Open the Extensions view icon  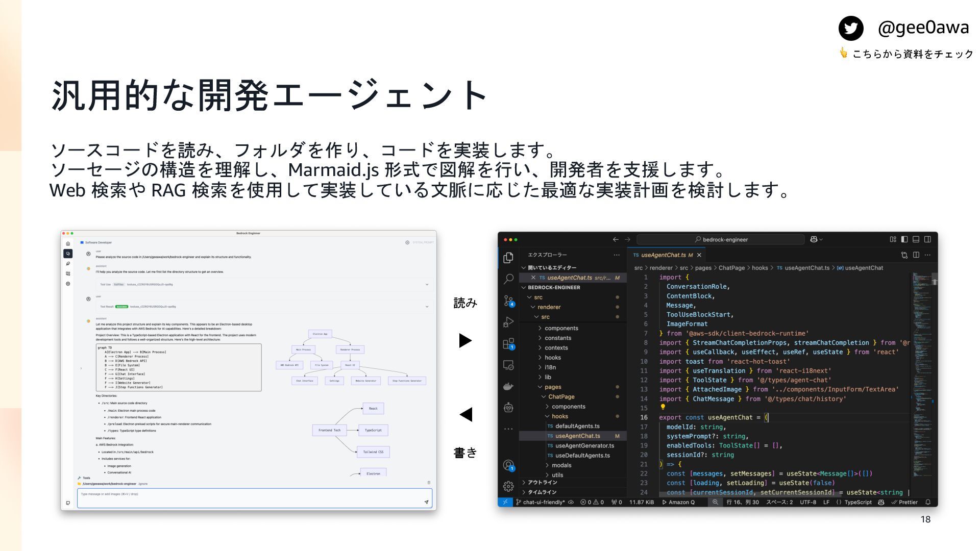pos(508,344)
